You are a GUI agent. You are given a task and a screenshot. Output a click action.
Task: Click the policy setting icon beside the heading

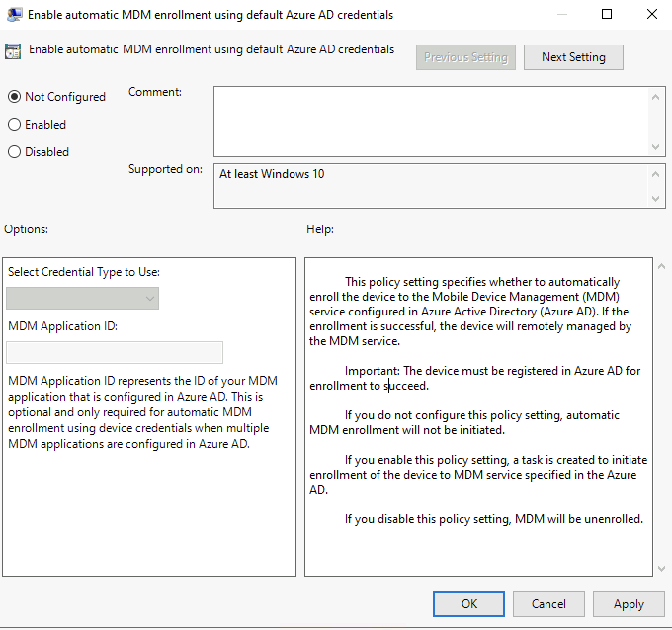[14, 51]
